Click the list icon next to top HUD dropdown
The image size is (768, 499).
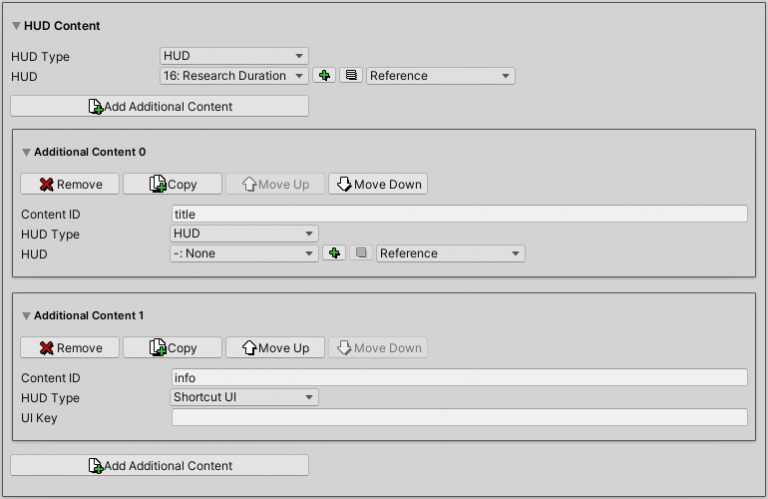350,76
